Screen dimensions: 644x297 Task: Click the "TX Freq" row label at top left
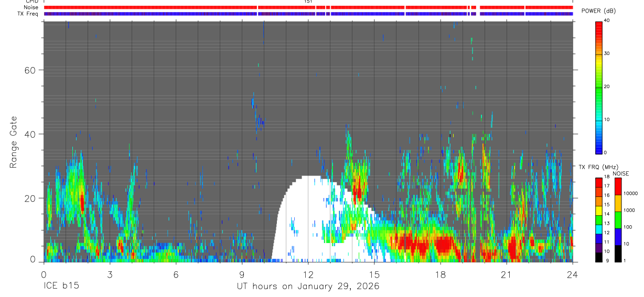pyautogui.click(x=28, y=14)
